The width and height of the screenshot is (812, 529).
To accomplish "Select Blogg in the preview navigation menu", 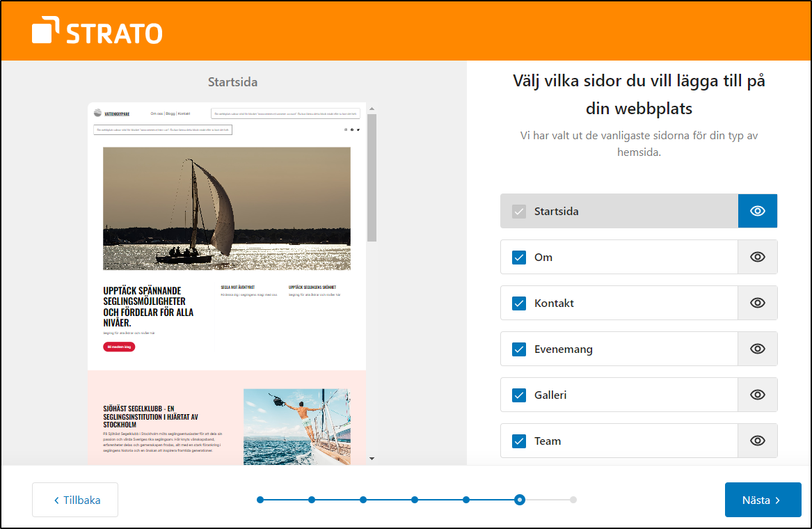I will 170,112.
